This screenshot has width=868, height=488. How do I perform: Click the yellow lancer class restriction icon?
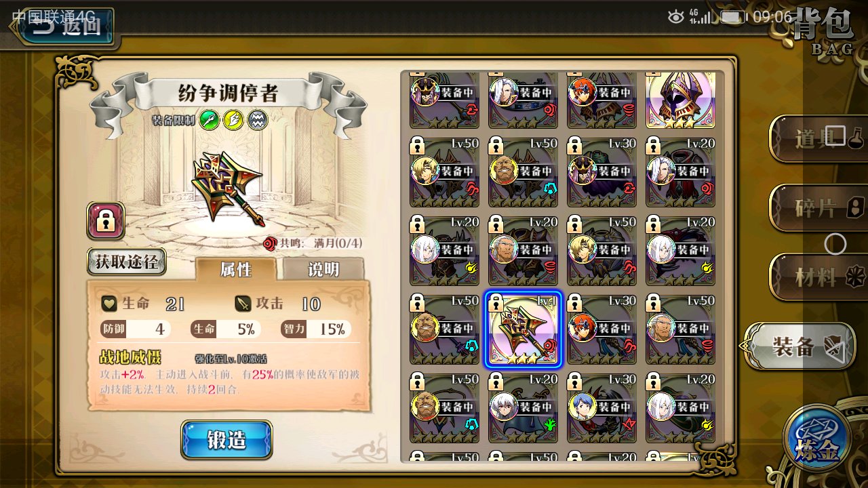coord(234,121)
